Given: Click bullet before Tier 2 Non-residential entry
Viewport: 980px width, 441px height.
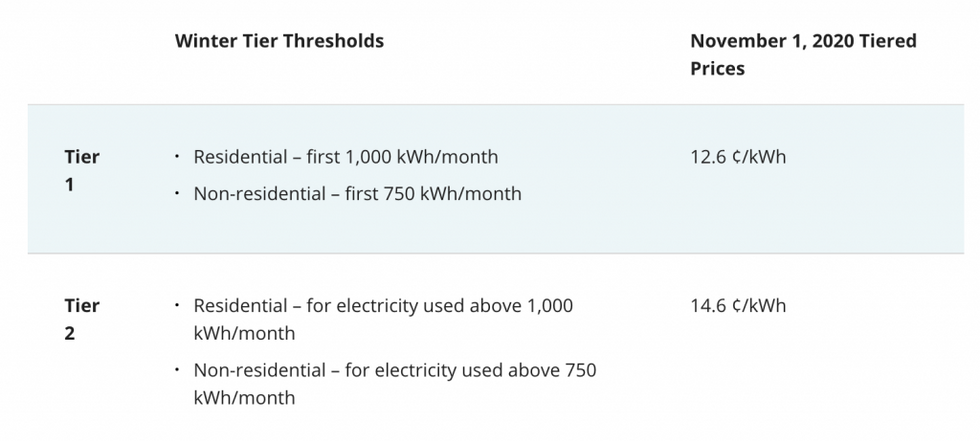Looking at the screenshot, I should [x=177, y=369].
